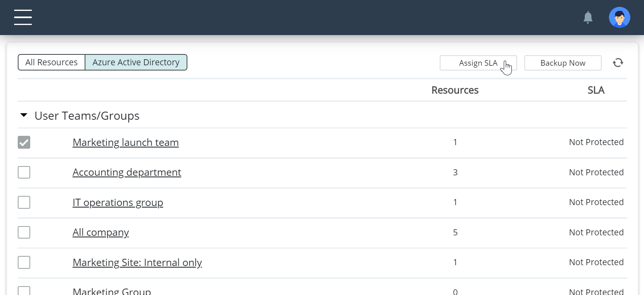Open Marketing Site: Internal only link
The height and width of the screenshot is (295, 644).
tap(137, 262)
